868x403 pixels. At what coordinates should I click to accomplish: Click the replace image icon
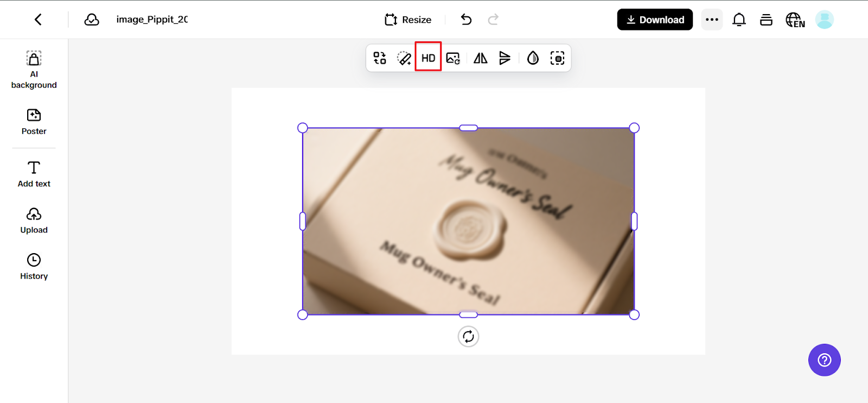(x=453, y=58)
